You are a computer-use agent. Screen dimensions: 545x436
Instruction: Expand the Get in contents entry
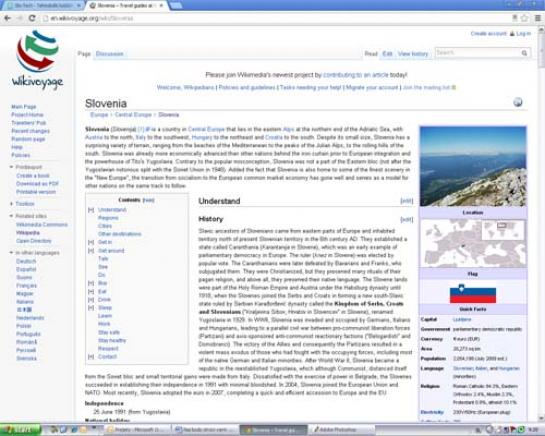[x=91, y=242]
